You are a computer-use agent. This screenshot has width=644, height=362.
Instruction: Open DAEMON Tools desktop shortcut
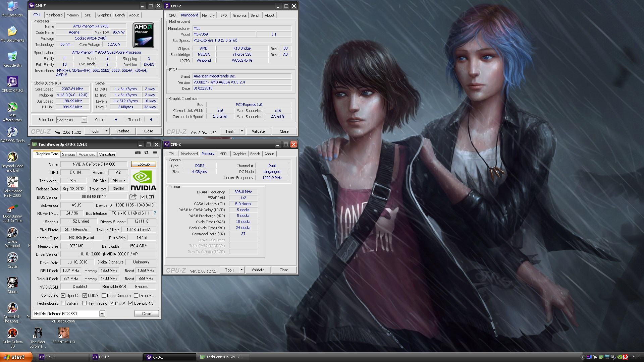pos(12,135)
